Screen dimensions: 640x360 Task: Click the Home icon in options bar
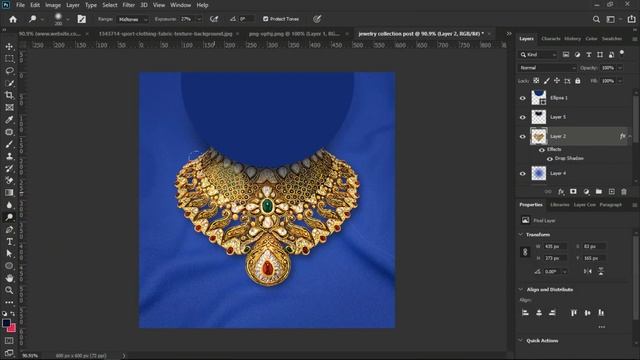click(13, 19)
